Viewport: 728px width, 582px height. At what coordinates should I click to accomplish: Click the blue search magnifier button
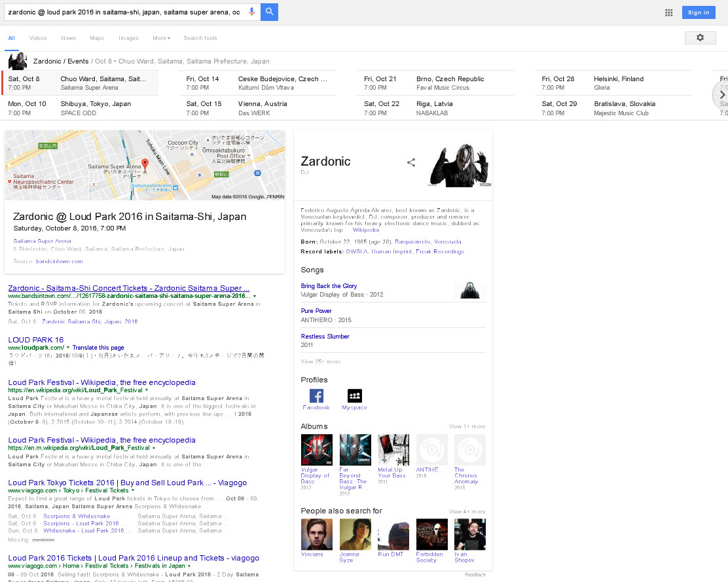coord(269,12)
